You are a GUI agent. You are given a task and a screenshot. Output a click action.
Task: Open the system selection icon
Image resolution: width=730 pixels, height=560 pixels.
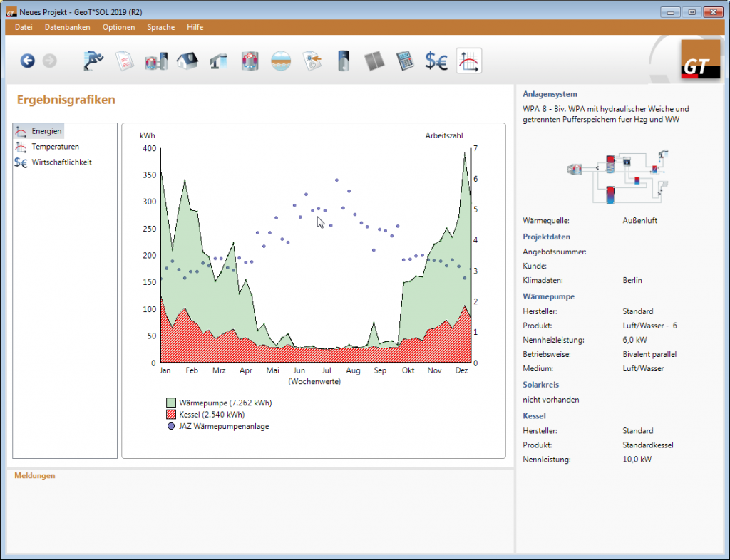coord(156,61)
